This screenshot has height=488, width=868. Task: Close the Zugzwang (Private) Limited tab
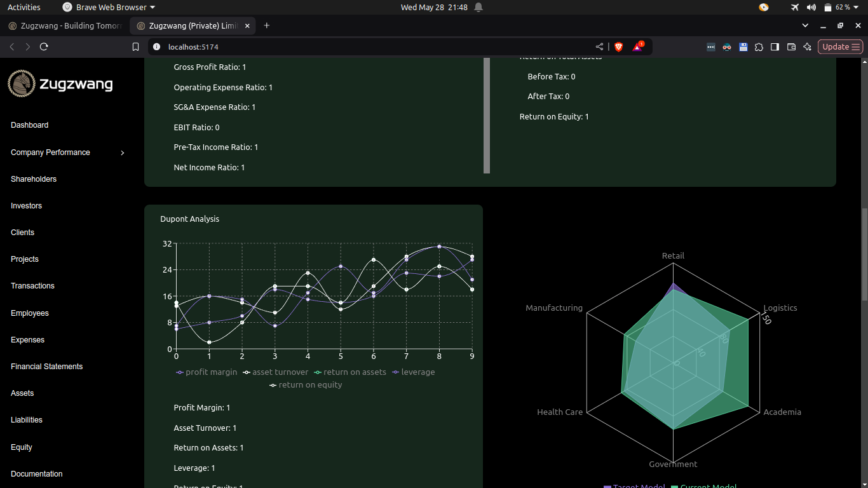248,25
